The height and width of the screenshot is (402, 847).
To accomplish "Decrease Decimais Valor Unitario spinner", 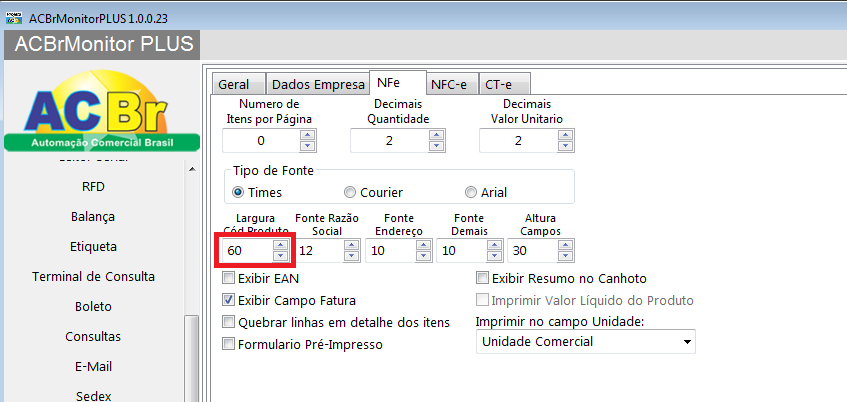I will point(566,146).
